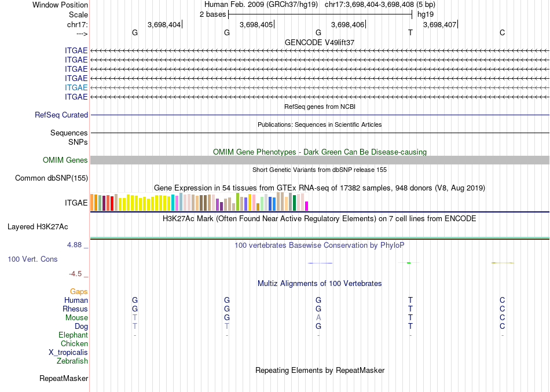The height and width of the screenshot is (392, 550).
Task: Click the RepeatMasker track label
Action: [64, 378]
